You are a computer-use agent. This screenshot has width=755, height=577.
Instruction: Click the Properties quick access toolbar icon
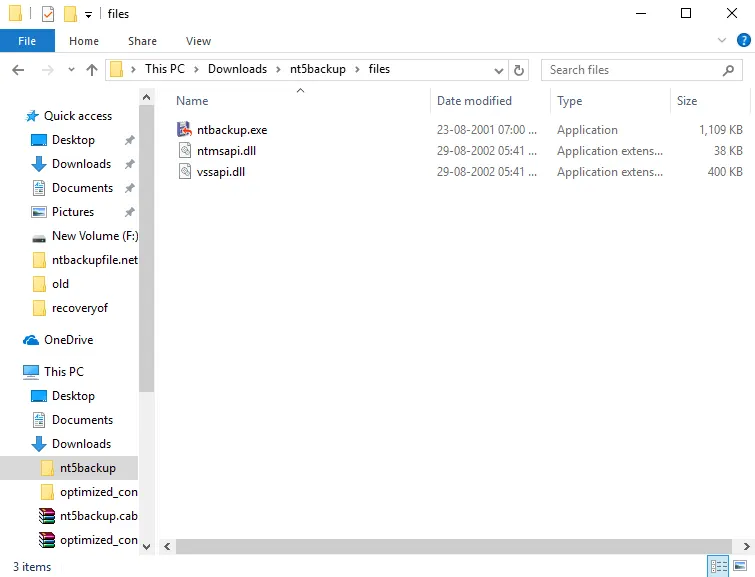[48, 14]
